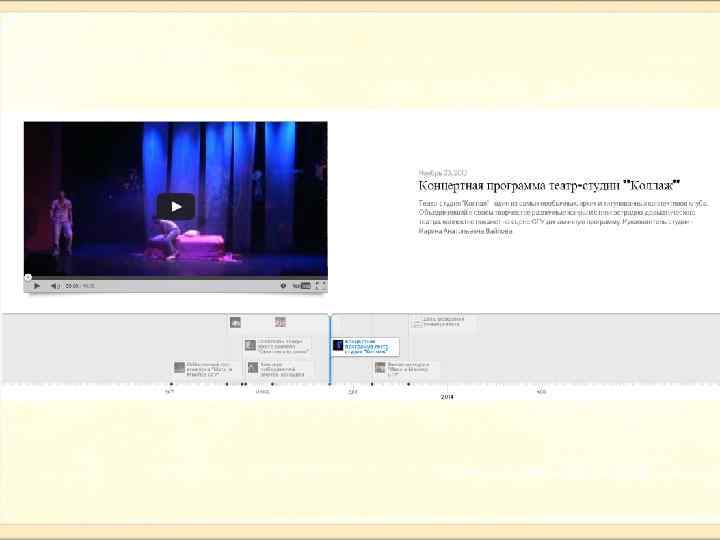
Task: Open the video on YouTube via the logo
Action: tap(302, 286)
